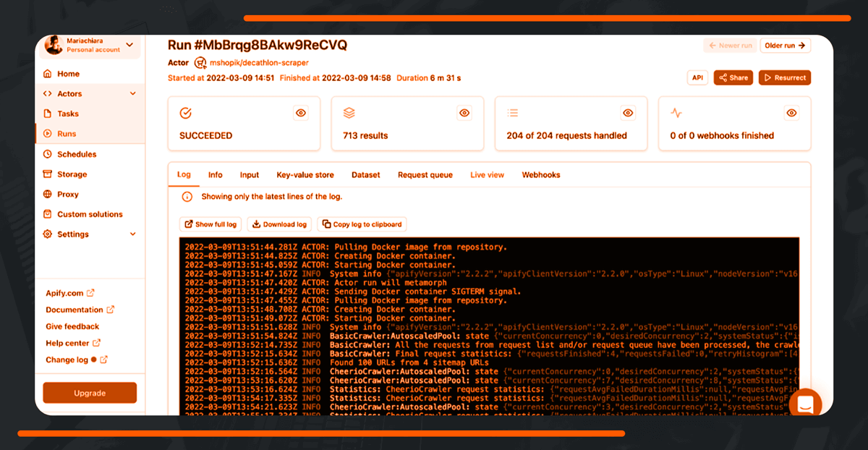The width and height of the screenshot is (868, 450).
Task: Click the info circle icon in log notice
Action: tap(187, 197)
